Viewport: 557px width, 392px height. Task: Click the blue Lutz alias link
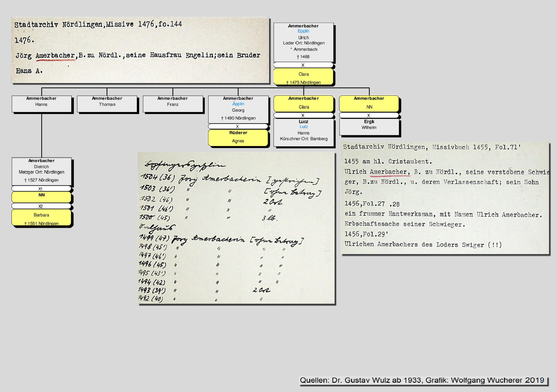[304, 127]
